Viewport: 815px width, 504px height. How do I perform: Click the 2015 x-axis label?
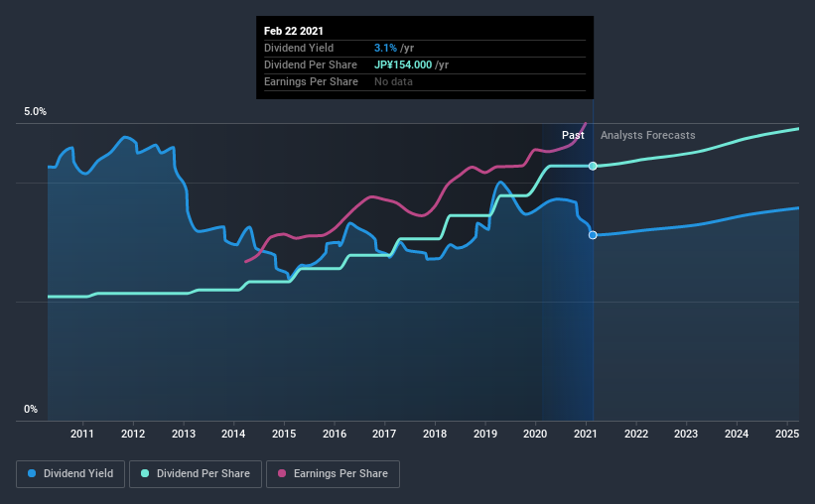click(284, 434)
